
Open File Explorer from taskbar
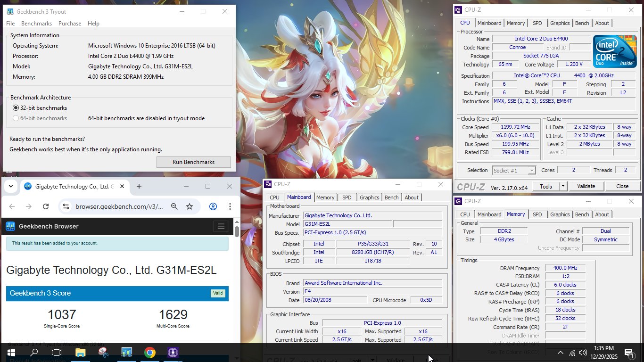click(x=80, y=353)
